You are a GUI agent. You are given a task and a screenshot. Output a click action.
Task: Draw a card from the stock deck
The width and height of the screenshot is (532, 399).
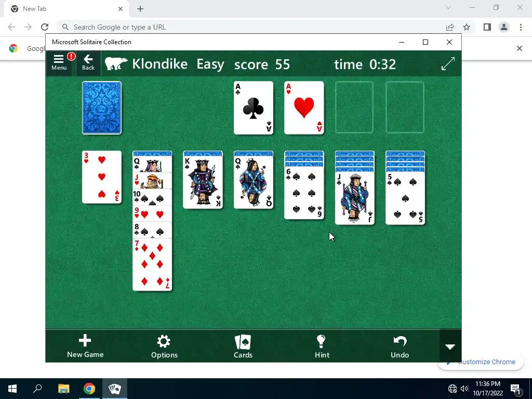tap(102, 108)
